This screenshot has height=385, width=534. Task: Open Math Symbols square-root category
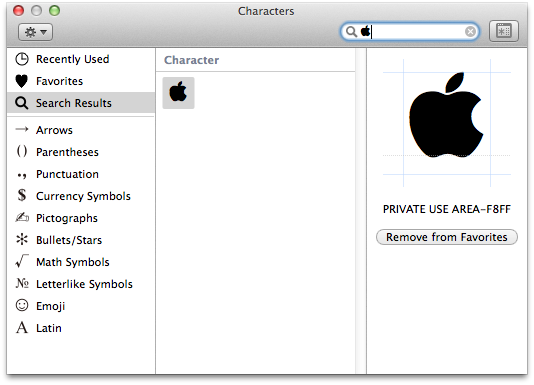(81, 262)
